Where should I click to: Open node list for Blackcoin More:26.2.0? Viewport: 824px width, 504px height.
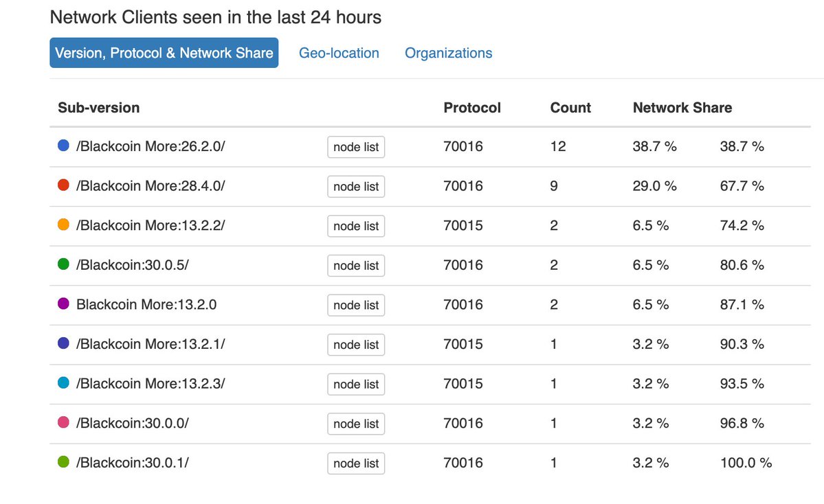click(x=356, y=147)
